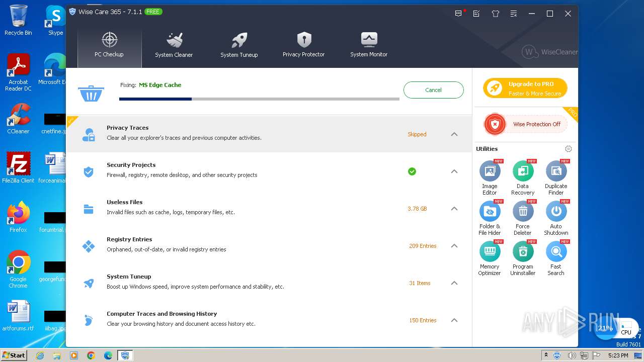
Task: Click the 31 Items tuneup result
Action: 420,283
